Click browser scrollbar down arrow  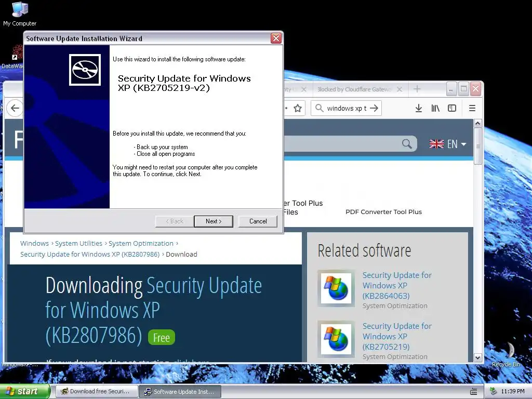coord(478,357)
